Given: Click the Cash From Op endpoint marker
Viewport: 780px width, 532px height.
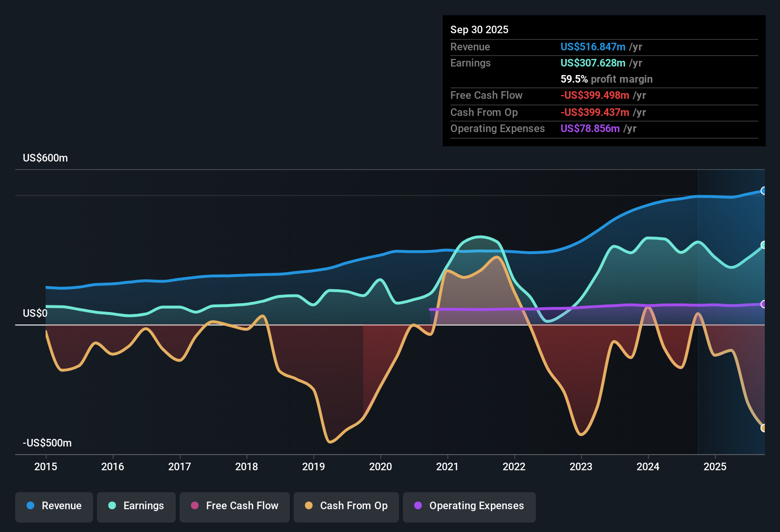Looking at the screenshot, I should point(764,427).
